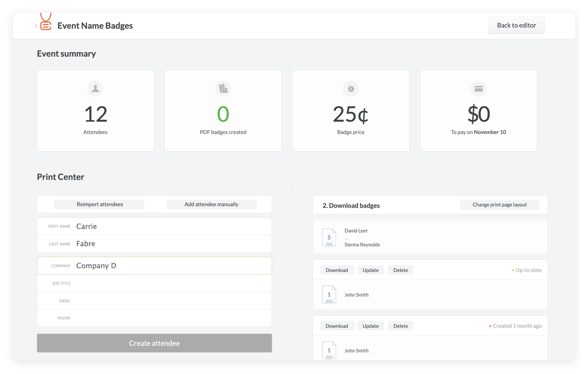Change print page layout
This screenshot has height=374, width=588.
click(499, 205)
